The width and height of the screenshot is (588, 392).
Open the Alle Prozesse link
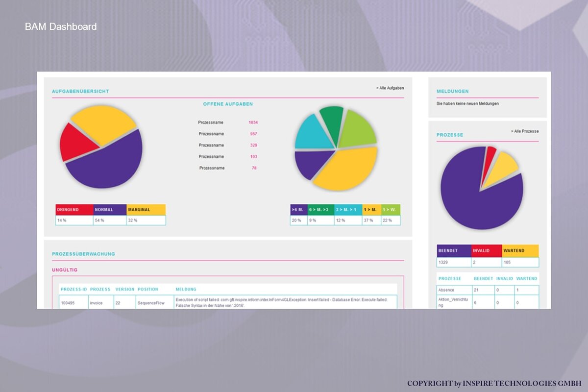tap(525, 131)
